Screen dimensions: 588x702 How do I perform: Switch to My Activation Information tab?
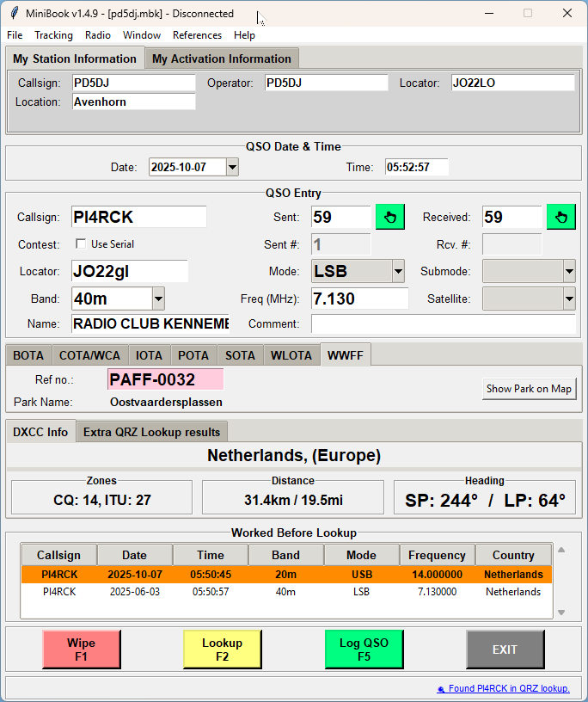(222, 58)
